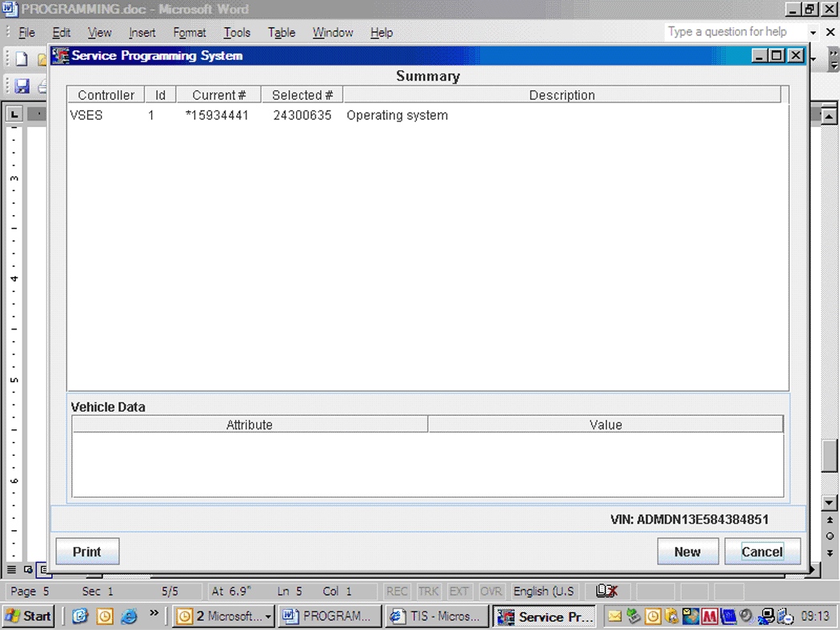Viewport: 840px width, 630px height.
Task: Click the envelope icon in system tray
Action: click(x=614, y=616)
